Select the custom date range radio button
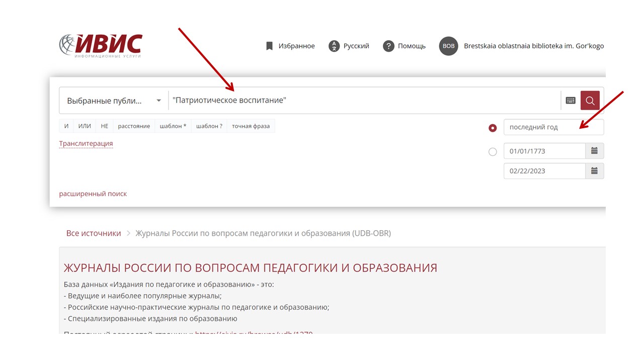This screenshot has height=362, width=644. point(493,151)
